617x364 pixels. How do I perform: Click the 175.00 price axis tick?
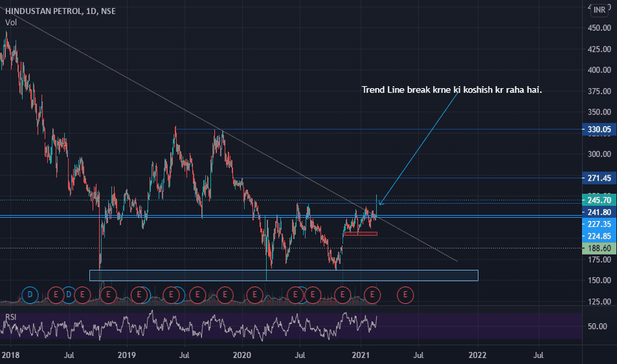coord(599,259)
